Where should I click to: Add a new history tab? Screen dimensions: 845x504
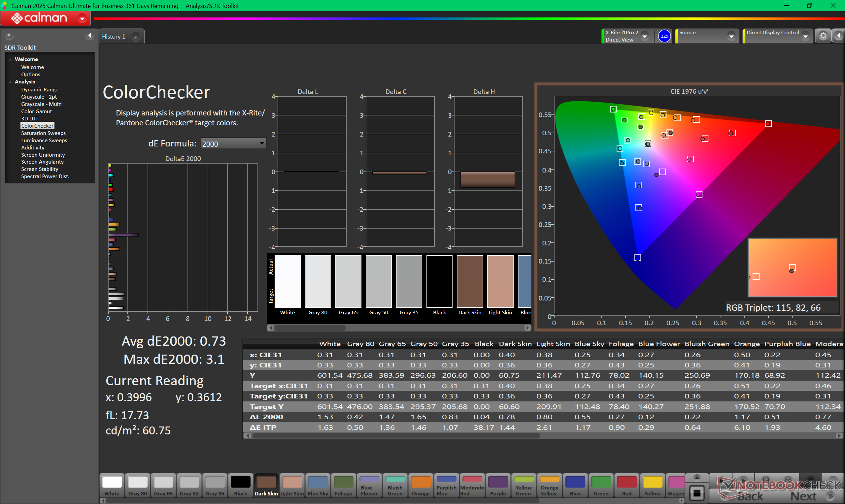point(136,37)
